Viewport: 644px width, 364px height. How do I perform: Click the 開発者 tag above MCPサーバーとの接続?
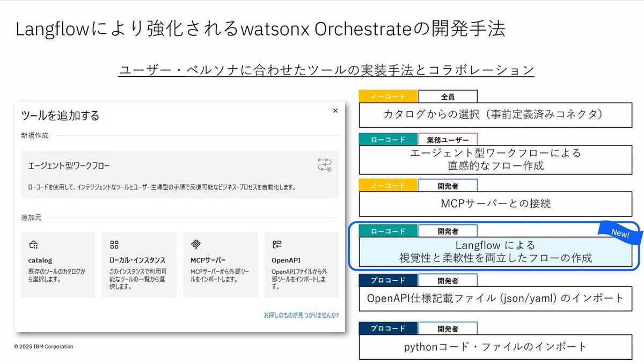(x=448, y=186)
